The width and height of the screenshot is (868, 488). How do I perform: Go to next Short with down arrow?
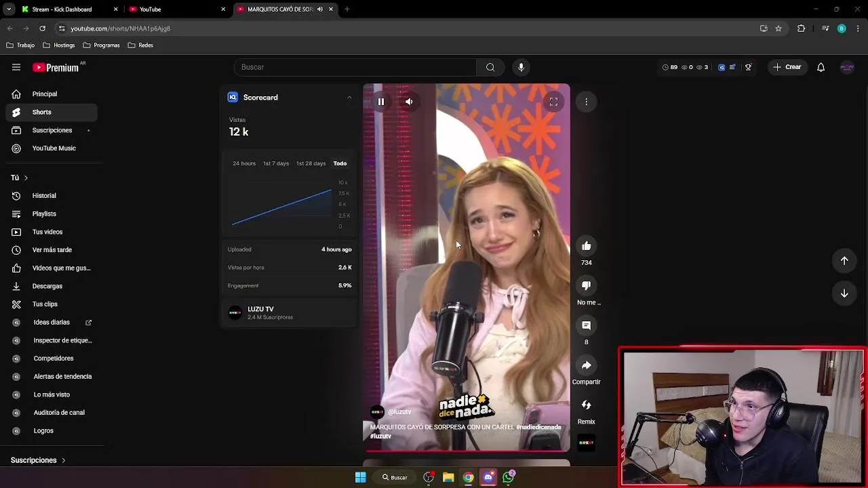pos(844,293)
